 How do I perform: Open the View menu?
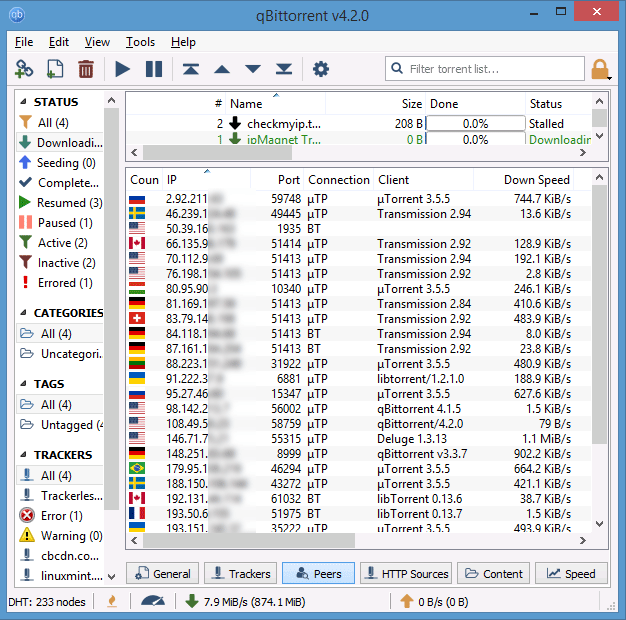click(x=97, y=42)
